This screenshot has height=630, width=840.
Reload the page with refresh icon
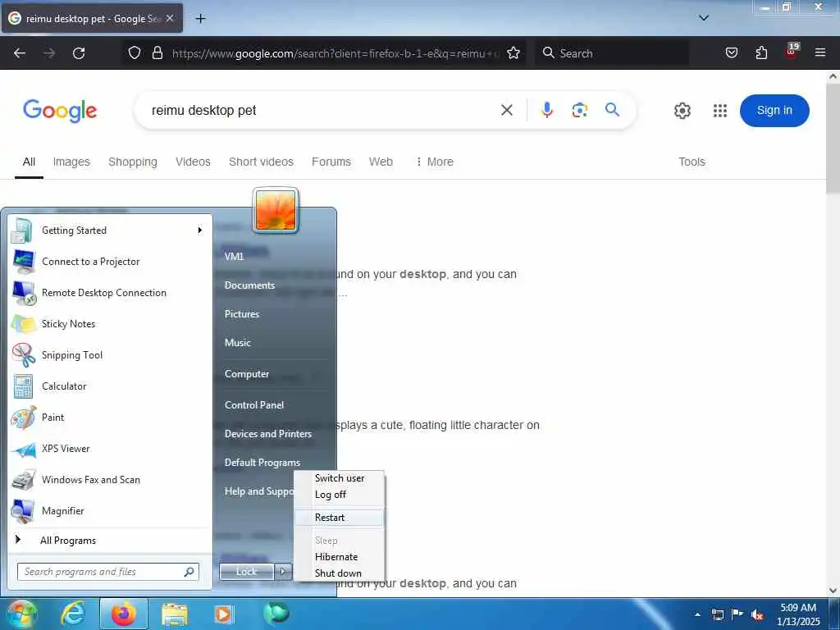coord(79,53)
